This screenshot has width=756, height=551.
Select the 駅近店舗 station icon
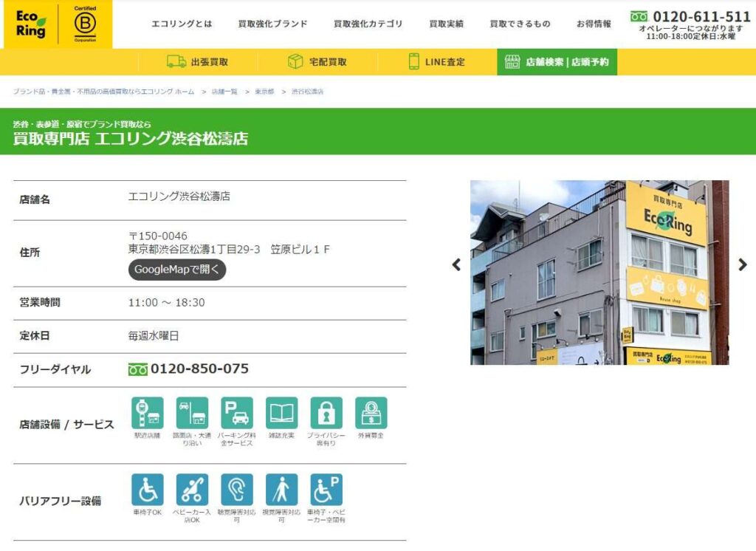pos(148,414)
